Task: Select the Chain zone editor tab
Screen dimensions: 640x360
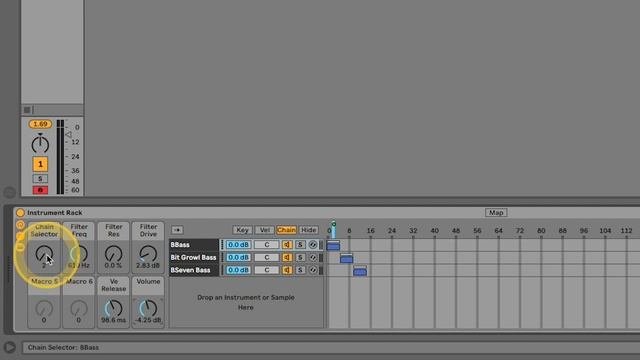Action: pos(286,230)
